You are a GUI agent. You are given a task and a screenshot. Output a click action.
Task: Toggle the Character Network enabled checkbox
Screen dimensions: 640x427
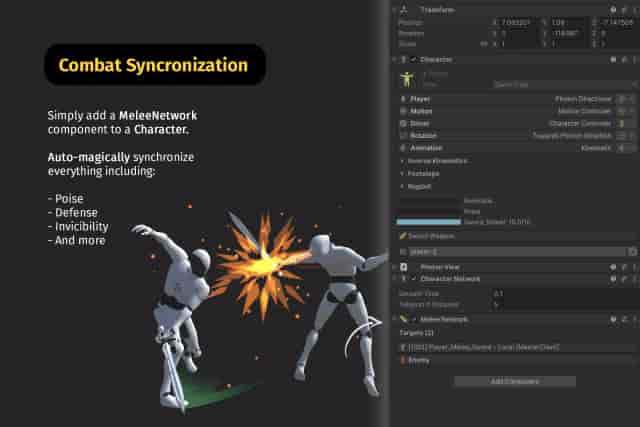[x=413, y=279]
